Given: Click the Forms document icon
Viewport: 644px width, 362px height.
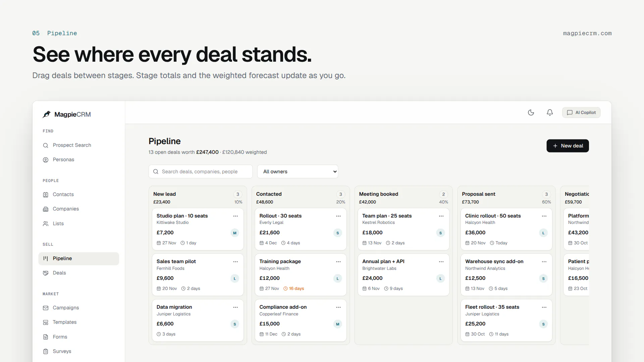Looking at the screenshot, I should pos(46,337).
